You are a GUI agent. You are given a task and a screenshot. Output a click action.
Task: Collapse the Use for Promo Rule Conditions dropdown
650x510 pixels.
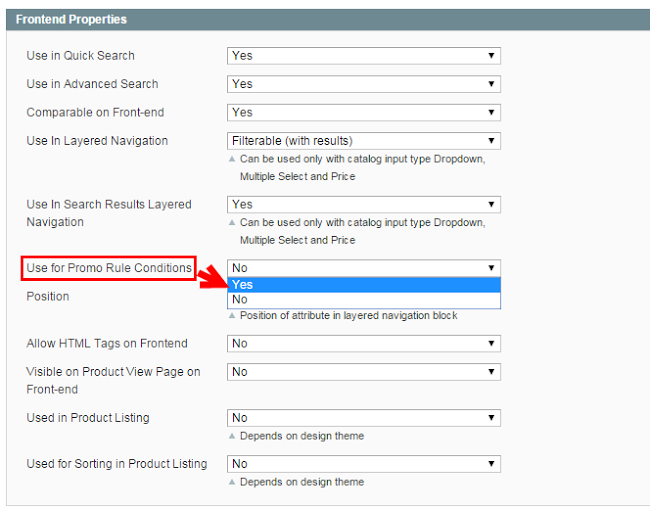[364, 268]
